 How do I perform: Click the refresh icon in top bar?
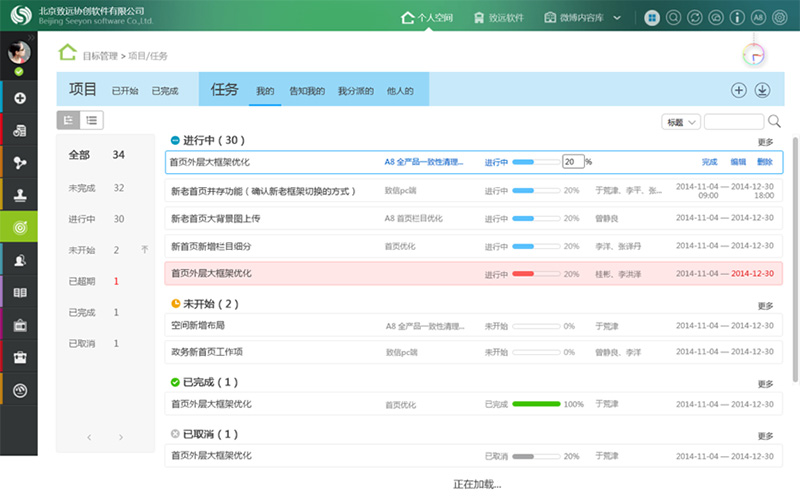point(695,18)
